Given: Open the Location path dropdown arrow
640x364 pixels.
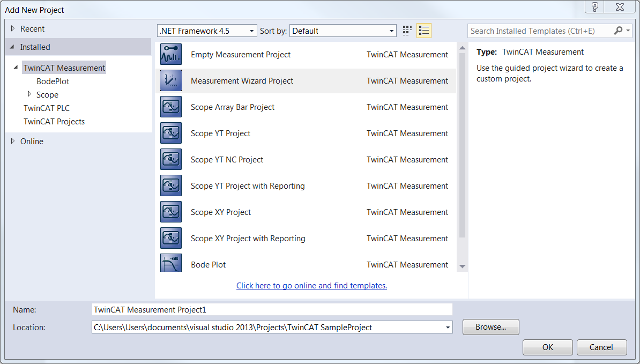Looking at the screenshot, I should (x=448, y=327).
